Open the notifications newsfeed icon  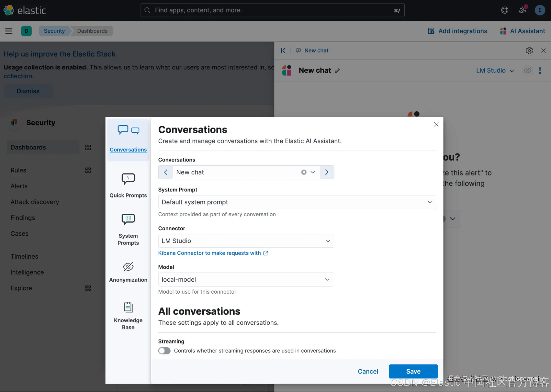(522, 10)
